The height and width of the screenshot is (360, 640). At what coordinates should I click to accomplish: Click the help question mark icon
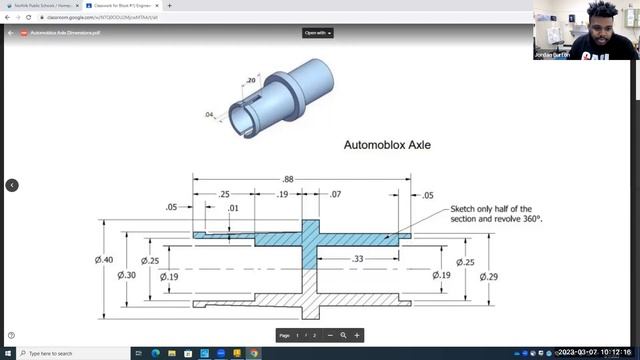(x=11, y=336)
